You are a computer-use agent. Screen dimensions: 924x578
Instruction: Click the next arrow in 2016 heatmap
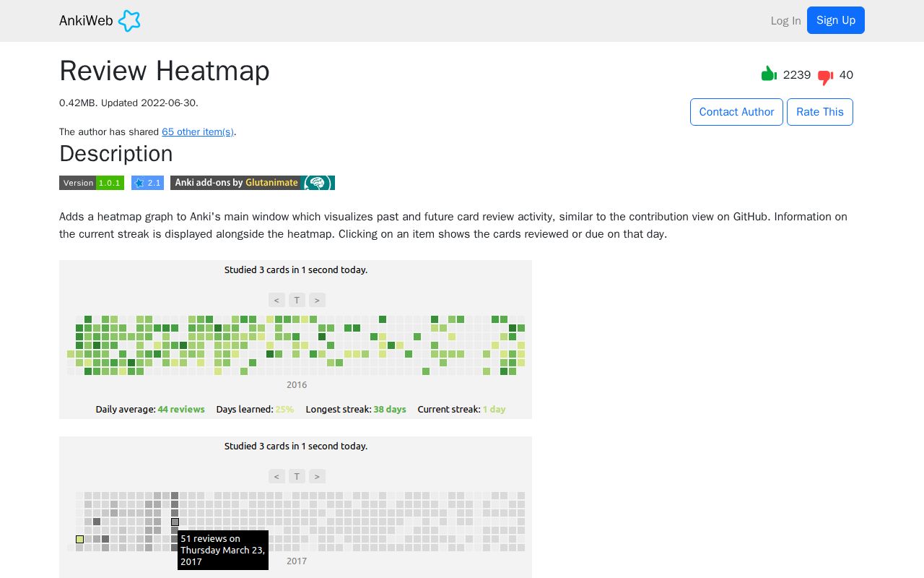coord(317,300)
